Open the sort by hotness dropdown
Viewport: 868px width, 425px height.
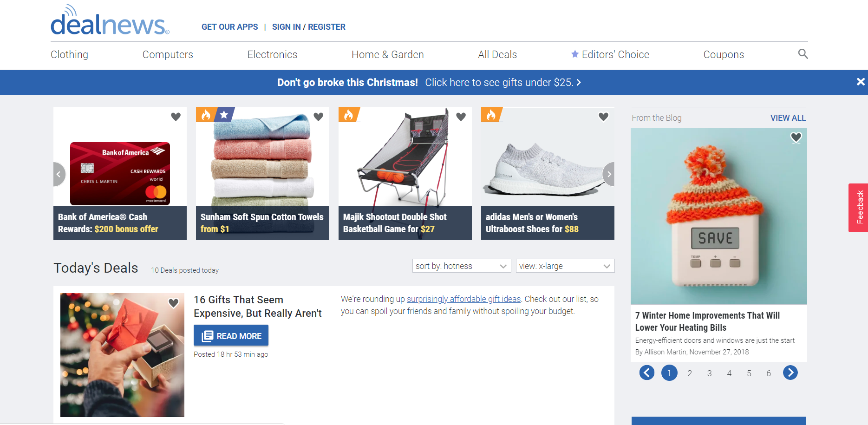(x=462, y=266)
